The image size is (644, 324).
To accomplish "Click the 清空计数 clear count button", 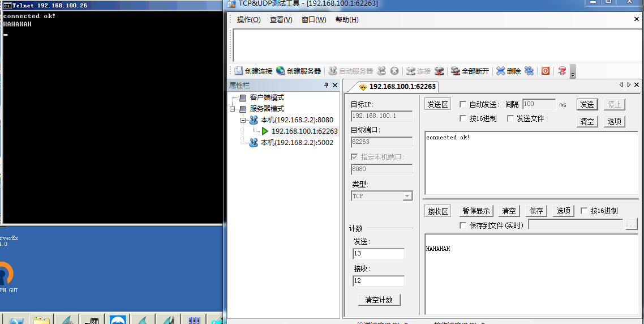I will (x=379, y=300).
